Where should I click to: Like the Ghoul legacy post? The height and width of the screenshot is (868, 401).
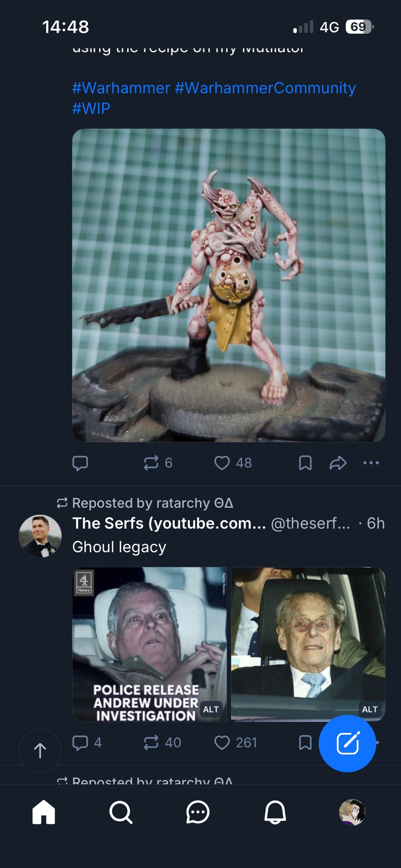tap(222, 743)
